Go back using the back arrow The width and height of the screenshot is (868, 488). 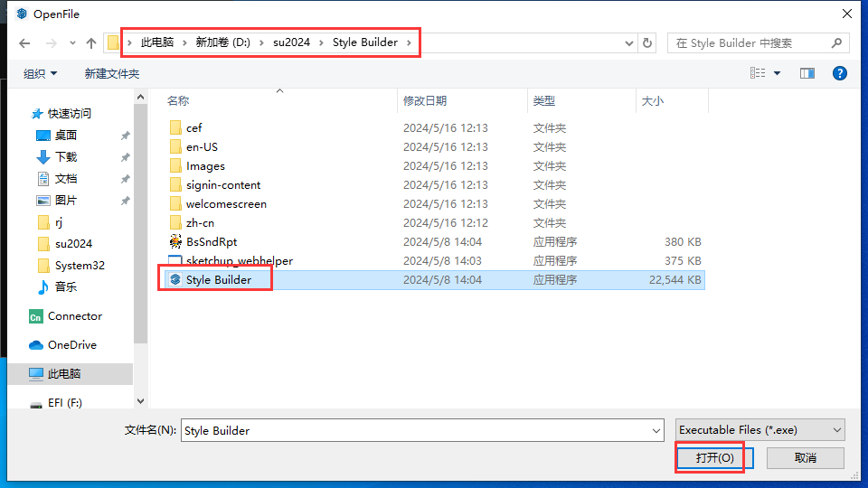[x=24, y=43]
